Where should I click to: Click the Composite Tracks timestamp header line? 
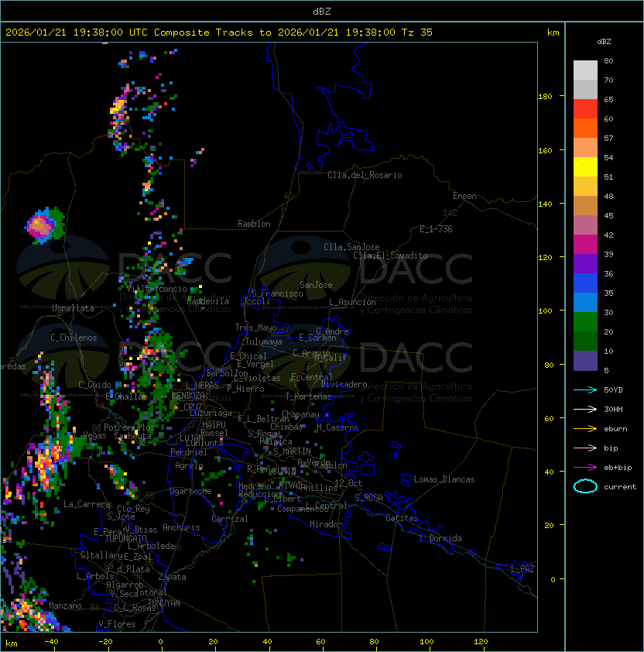pos(219,33)
